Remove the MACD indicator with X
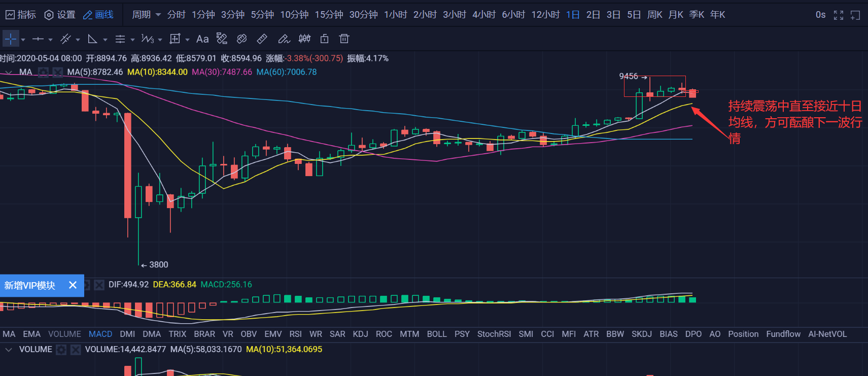Screen dimensions: 868x376 point(99,285)
